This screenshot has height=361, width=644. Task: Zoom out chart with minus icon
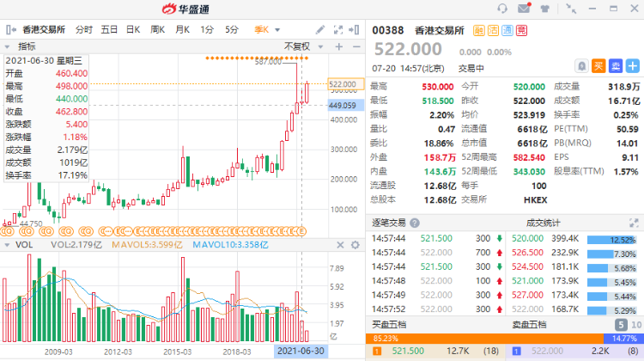[356, 47]
